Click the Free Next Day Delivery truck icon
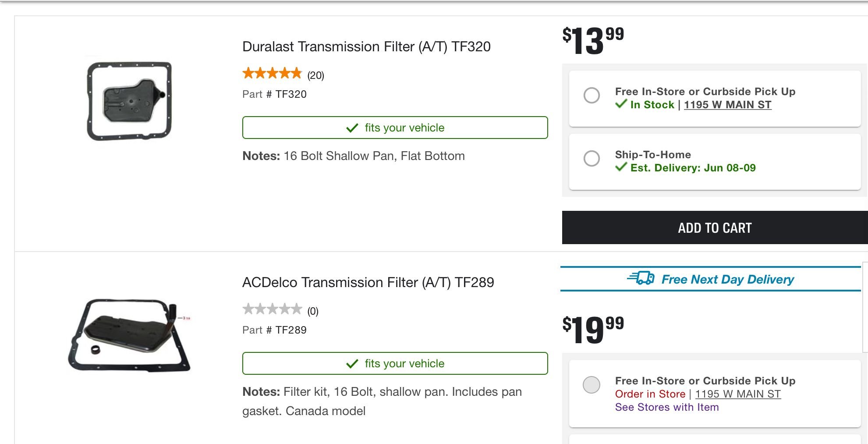The image size is (868, 444). pyautogui.click(x=641, y=278)
